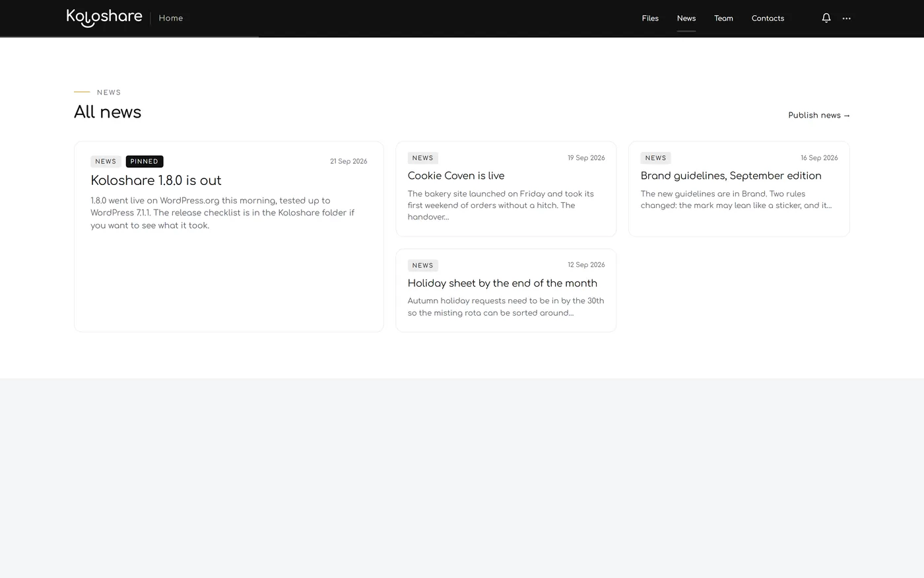
Task: Click the Publish news link
Action: [x=819, y=115]
